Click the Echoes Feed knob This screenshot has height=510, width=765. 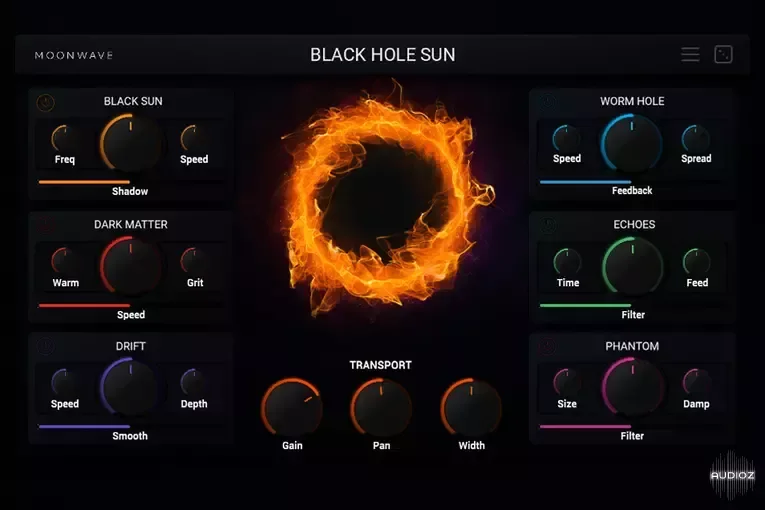click(x=697, y=262)
